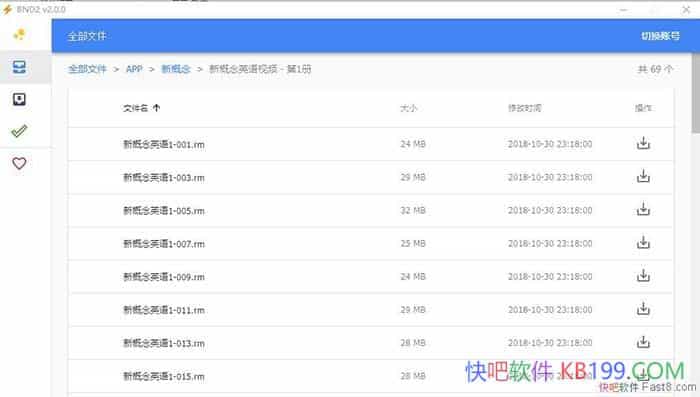Click the 修改时间 column header

pos(525,108)
